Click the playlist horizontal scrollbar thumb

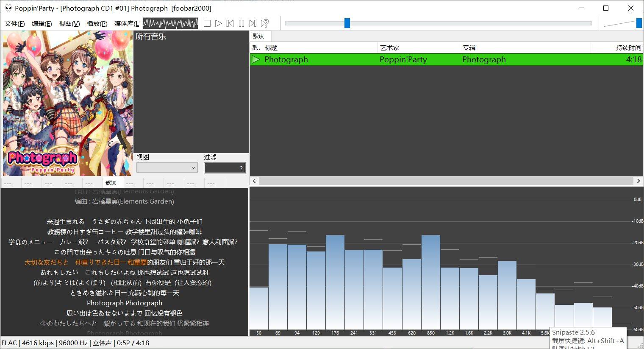[x=447, y=181]
